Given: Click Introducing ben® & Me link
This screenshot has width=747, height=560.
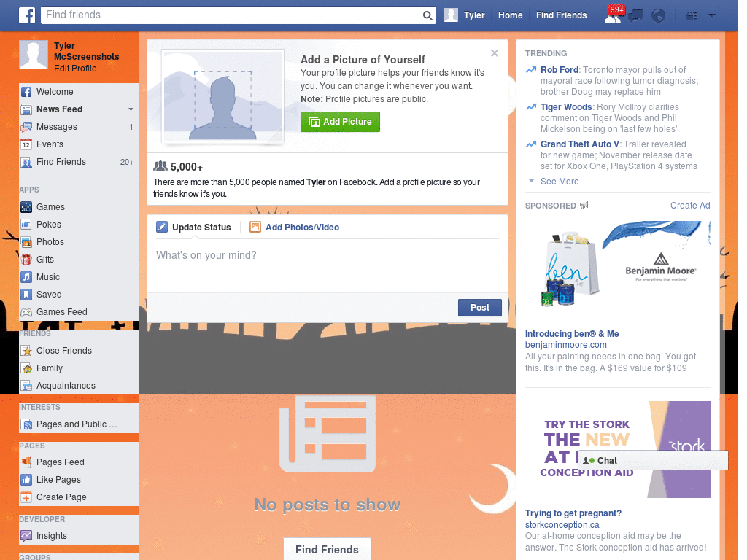Looking at the screenshot, I should [x=572, y=334].
